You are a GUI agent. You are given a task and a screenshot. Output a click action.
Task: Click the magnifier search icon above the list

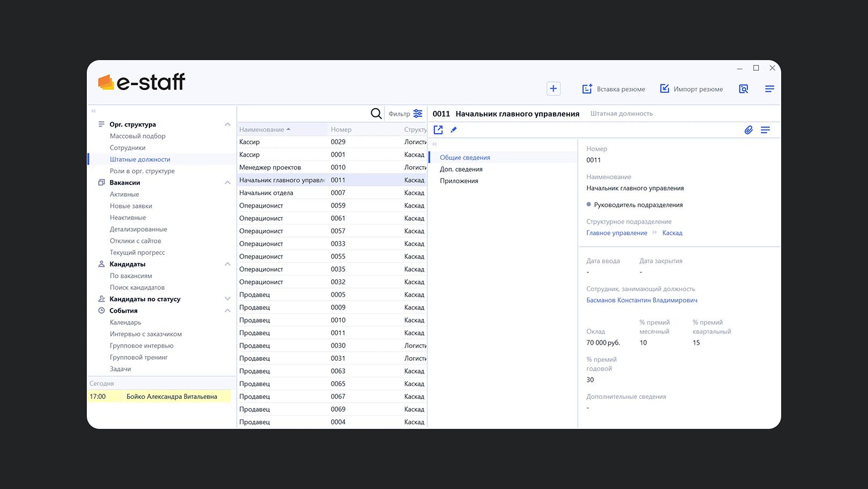376,114
